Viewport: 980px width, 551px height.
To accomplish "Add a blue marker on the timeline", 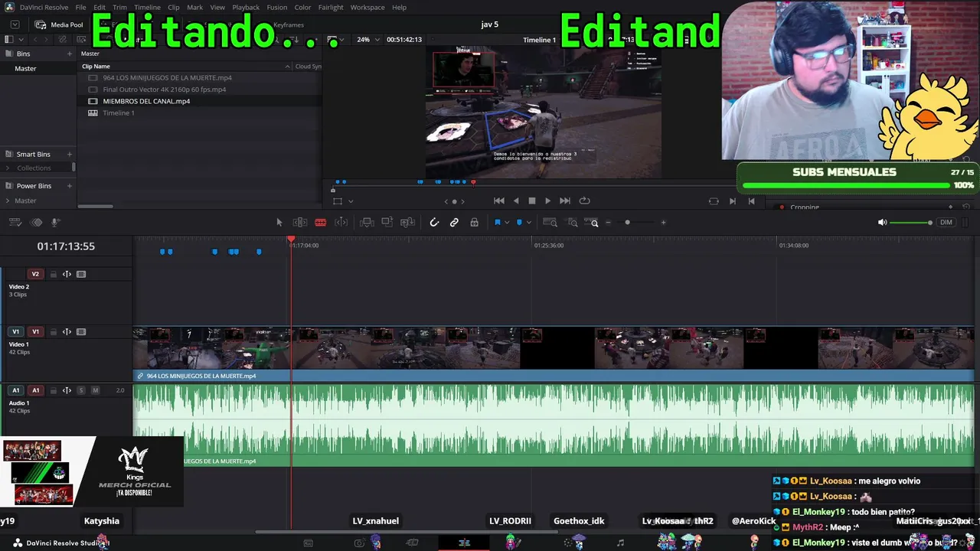I will pos(519,223).
